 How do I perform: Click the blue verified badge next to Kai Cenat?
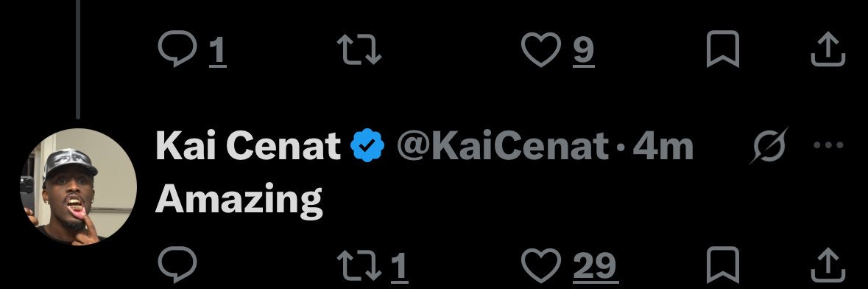point(367,145)
